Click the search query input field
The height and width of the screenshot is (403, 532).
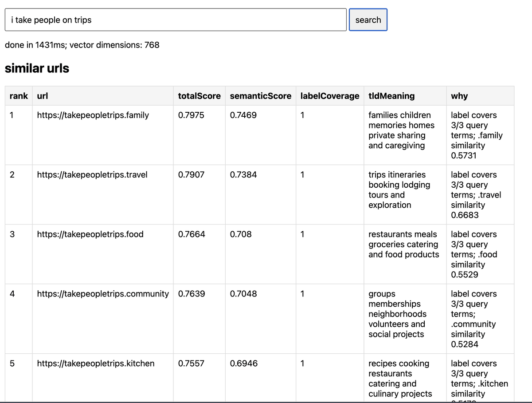point(176,20)
